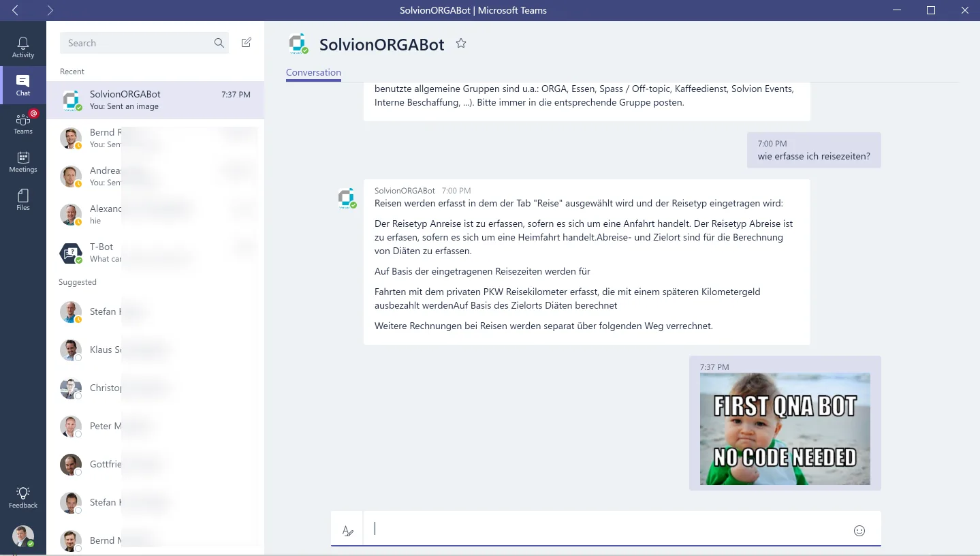Open the chat with Bernd

coord(136,138)
